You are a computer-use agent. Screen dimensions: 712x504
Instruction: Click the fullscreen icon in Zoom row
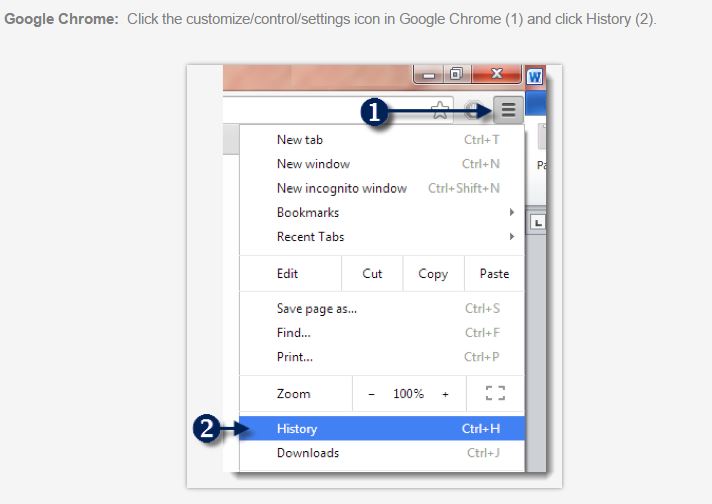coord(495,393)
